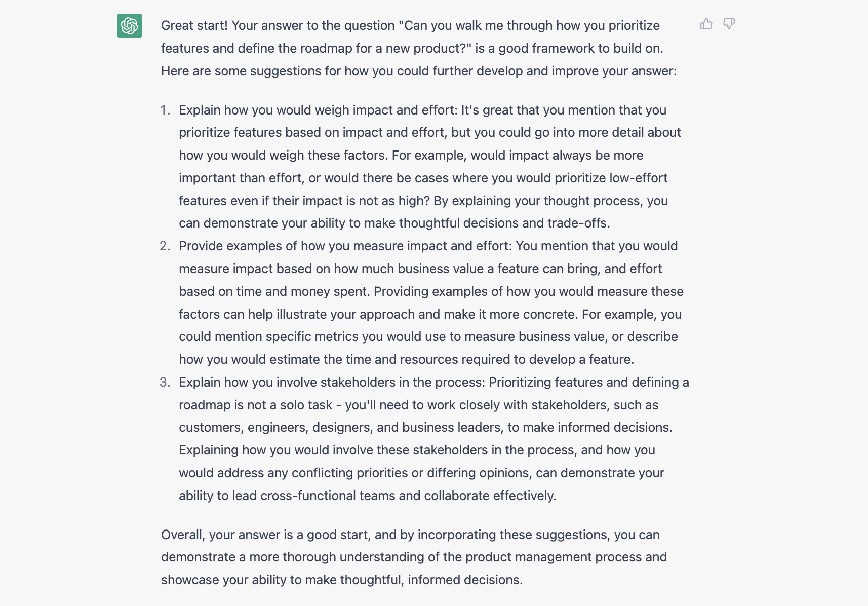
Task: Click the text "based on time and money spent"
Action: [274, 291]
